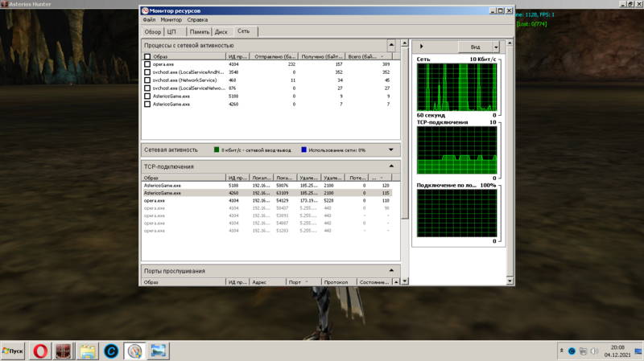Check AsteriosGame.exe PID 5188 checkbox
This screenshot has width=644, height=361.
pos(147,96)
